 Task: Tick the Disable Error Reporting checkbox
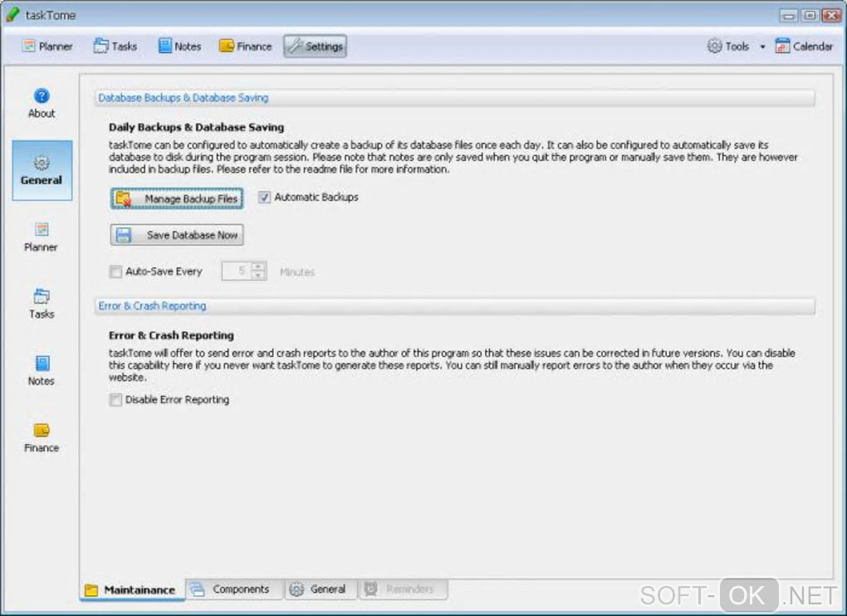coord(115,399)
